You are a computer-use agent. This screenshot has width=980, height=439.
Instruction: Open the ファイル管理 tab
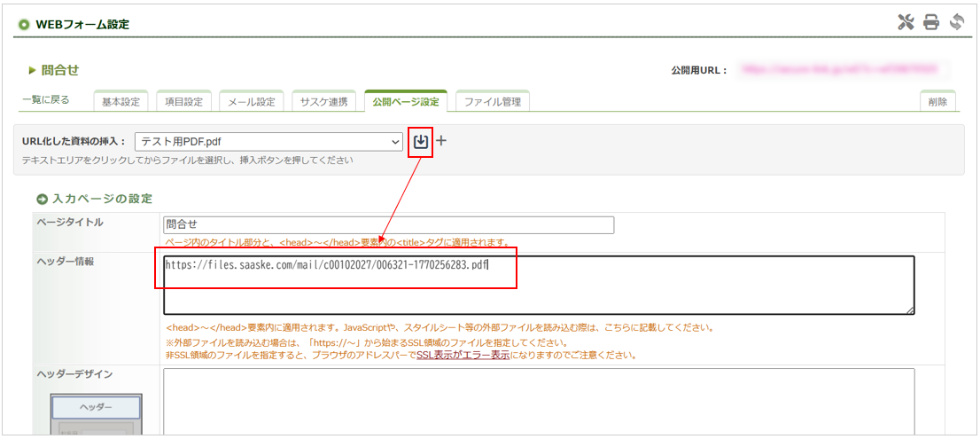point(493,102)
